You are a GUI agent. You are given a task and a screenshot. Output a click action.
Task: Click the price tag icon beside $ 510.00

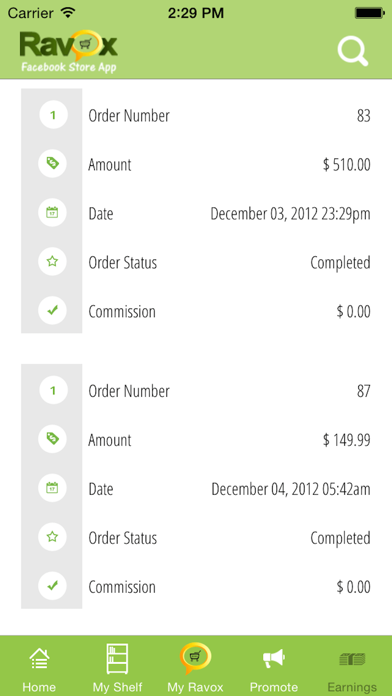point(52,164)
